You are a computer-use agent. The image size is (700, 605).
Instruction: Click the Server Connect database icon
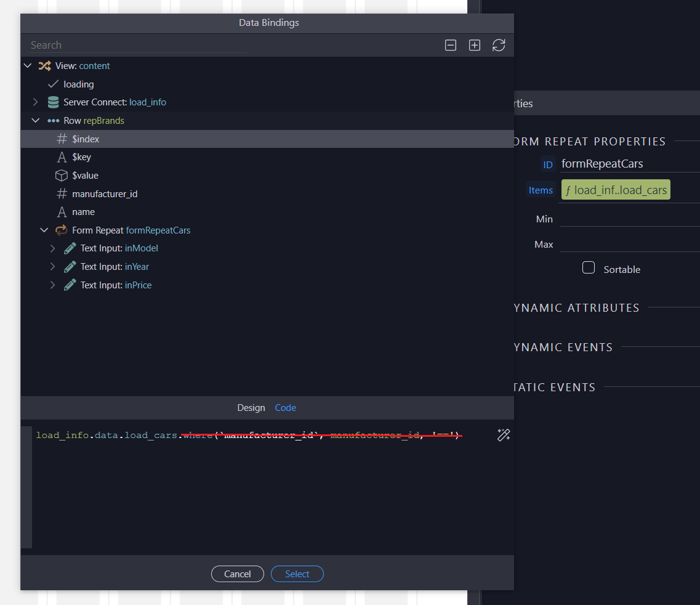(x=53, y=102)
